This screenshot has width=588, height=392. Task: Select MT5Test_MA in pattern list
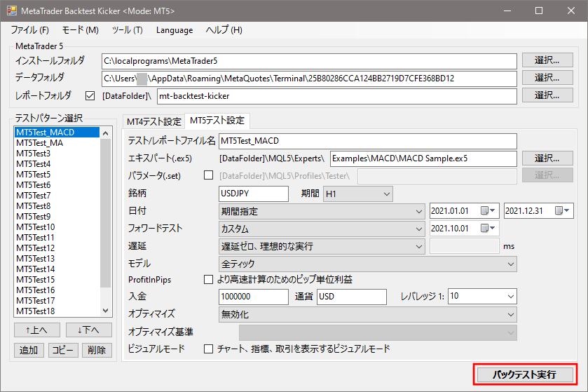point(57,143)
